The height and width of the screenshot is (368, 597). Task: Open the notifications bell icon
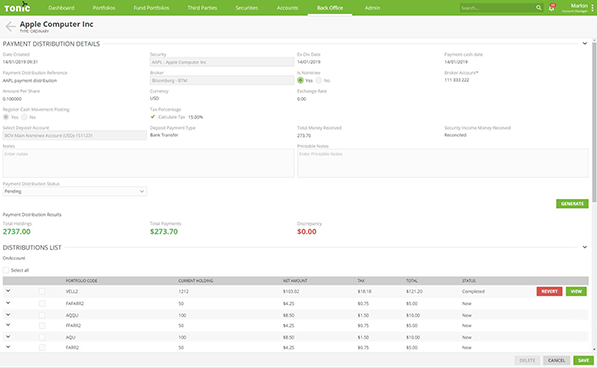point(551,8)
